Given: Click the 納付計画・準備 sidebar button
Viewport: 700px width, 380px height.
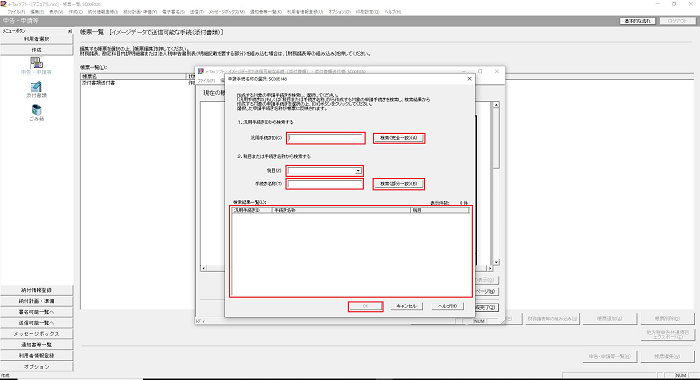Looking at the screenshot, I should tap(37, 301).
